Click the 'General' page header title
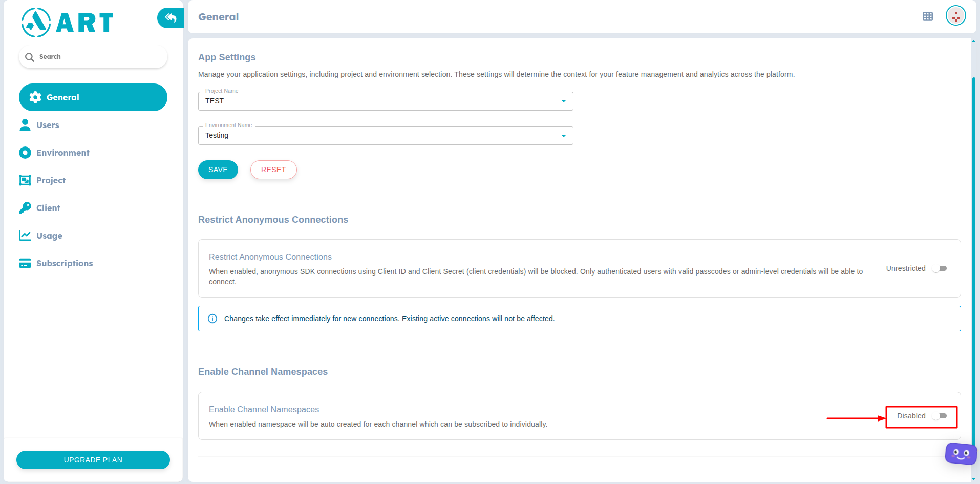Viewport: 980px width, 484px height. pos(219,17)
